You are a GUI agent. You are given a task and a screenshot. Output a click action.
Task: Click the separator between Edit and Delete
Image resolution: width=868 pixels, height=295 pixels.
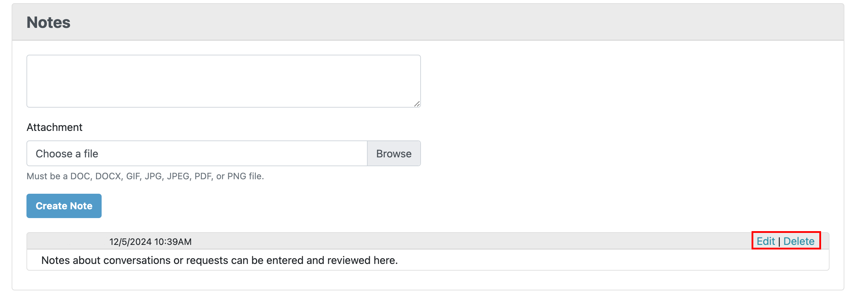(x=779, y=242)
